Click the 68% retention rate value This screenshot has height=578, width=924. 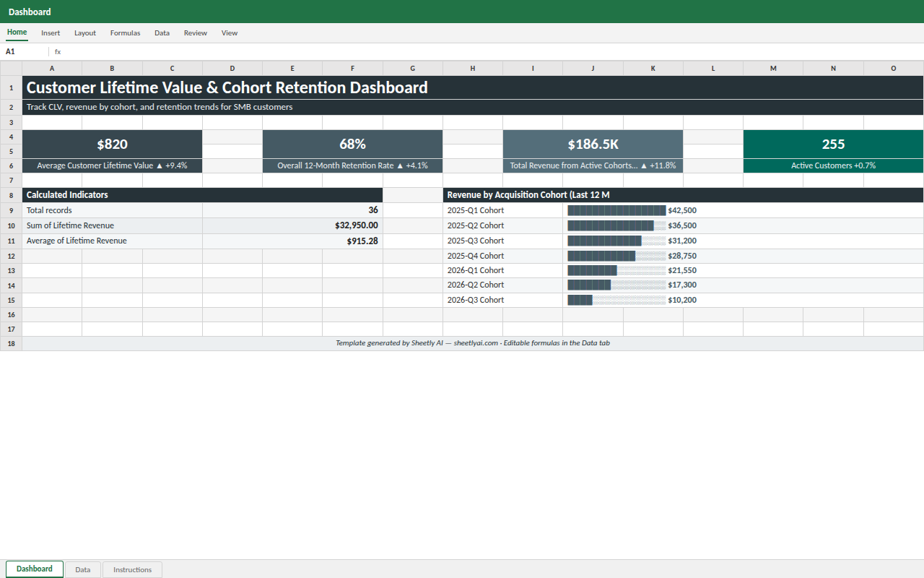pyautogui.click(x=352, y=144)
